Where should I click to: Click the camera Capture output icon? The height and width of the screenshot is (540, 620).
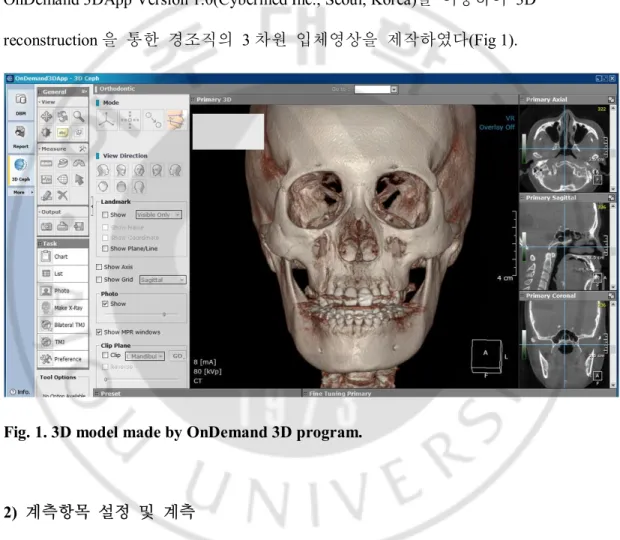pyautogui.click(x=46, y=227)
